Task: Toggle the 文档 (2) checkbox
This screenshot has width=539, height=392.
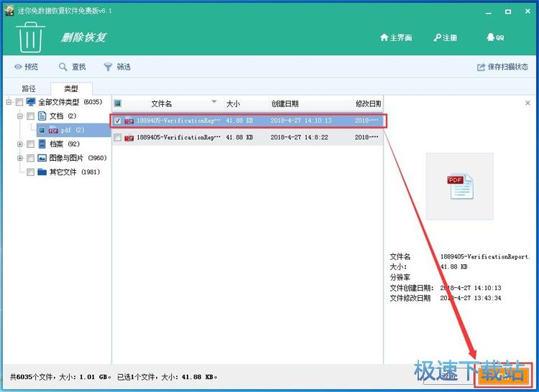Action: point(31,116)
